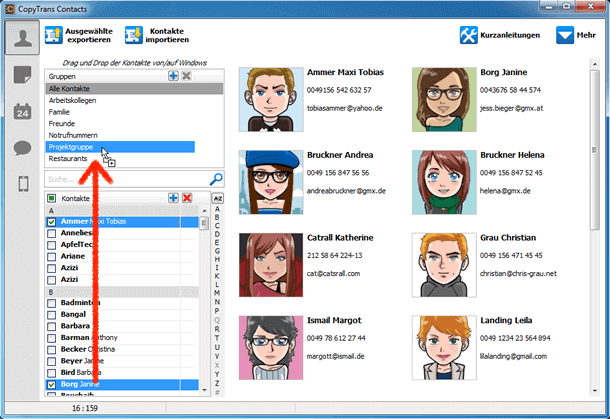Click the search magnifier icon

(216, 179)
